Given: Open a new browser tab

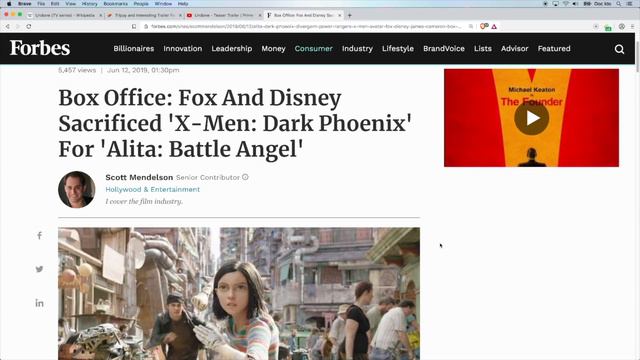Looking at the screenshot, I should tap(349, 15).
